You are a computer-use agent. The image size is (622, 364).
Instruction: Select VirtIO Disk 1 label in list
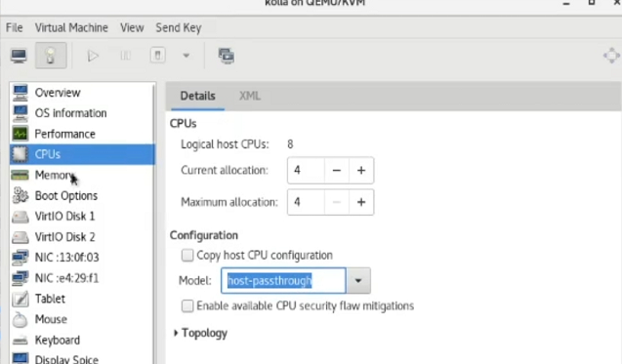click(x=64, y=216)
